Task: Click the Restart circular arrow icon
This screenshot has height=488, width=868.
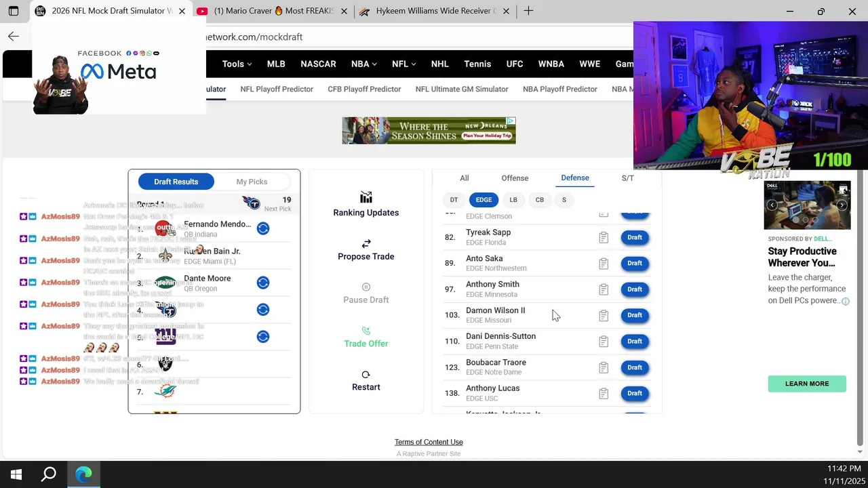Action: click(366, 375)
